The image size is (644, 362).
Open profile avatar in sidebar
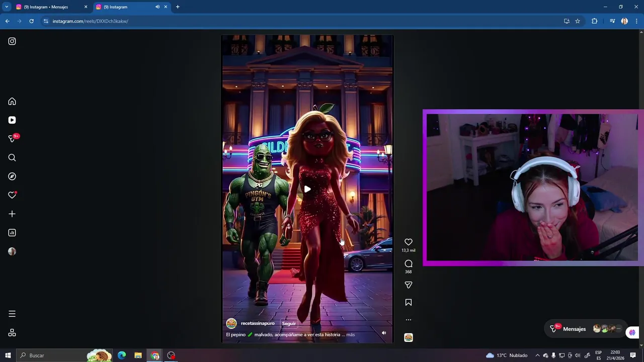click(12, 251)
